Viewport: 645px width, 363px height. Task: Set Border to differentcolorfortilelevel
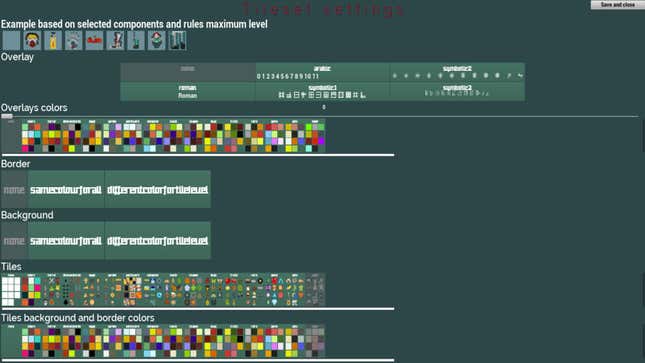(x=158, y=190)
